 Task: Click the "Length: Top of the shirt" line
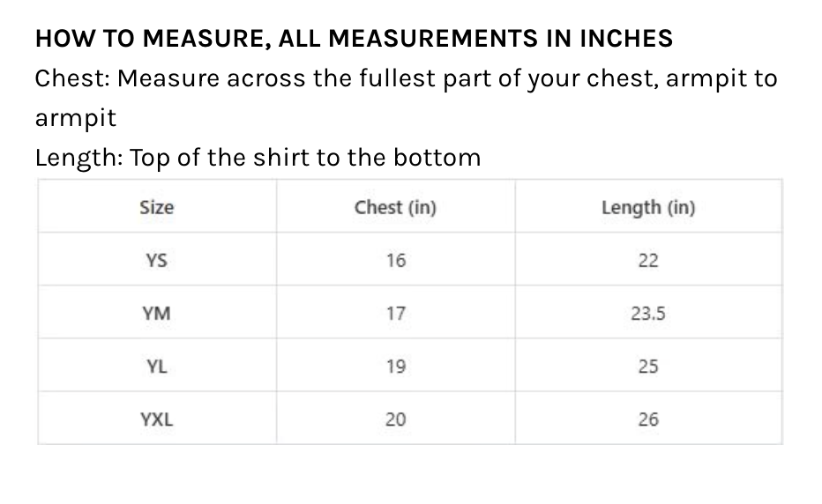[x=258, y=158]
